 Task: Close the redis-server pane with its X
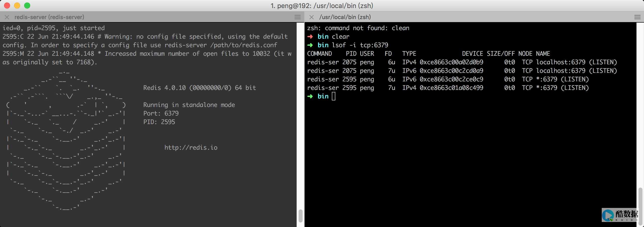click(x=7, y=17)
